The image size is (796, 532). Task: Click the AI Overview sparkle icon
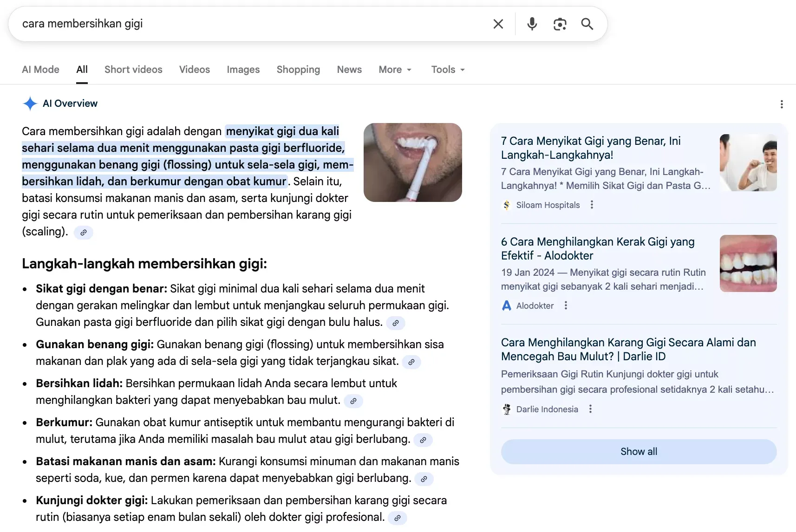[x=30, y=104]
